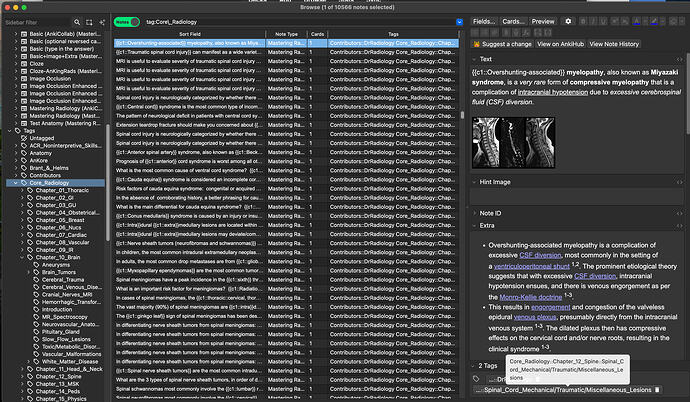Click the Pituitary_Gland tag icon
Screen dimensions: 690x402
37,332
